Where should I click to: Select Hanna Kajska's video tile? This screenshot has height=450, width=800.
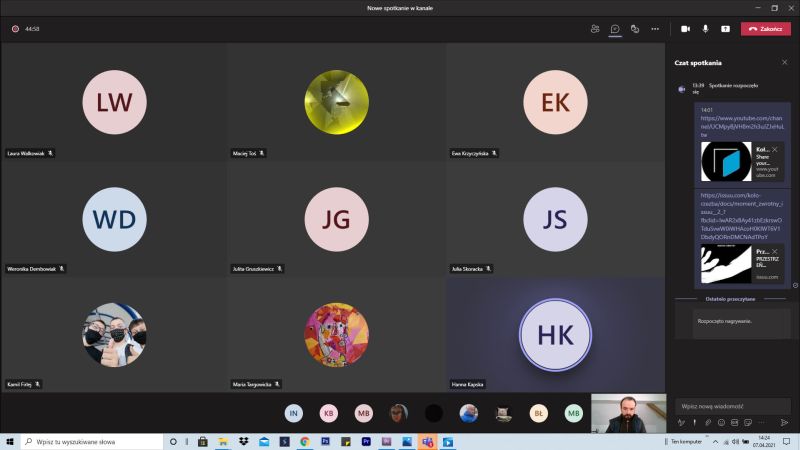[555, 335]
